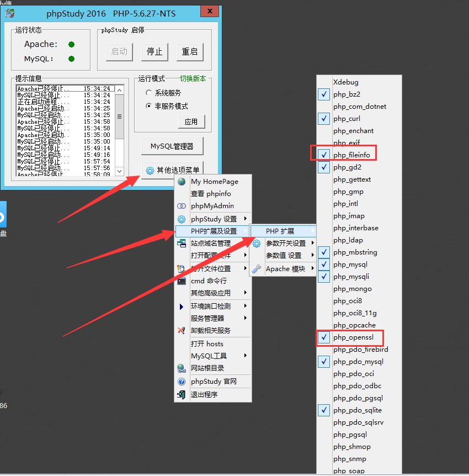Click the globe icon beside 网站根目录
Viewport: 469px width, 476px height.
pyautogui.click(x=182, y=368)
